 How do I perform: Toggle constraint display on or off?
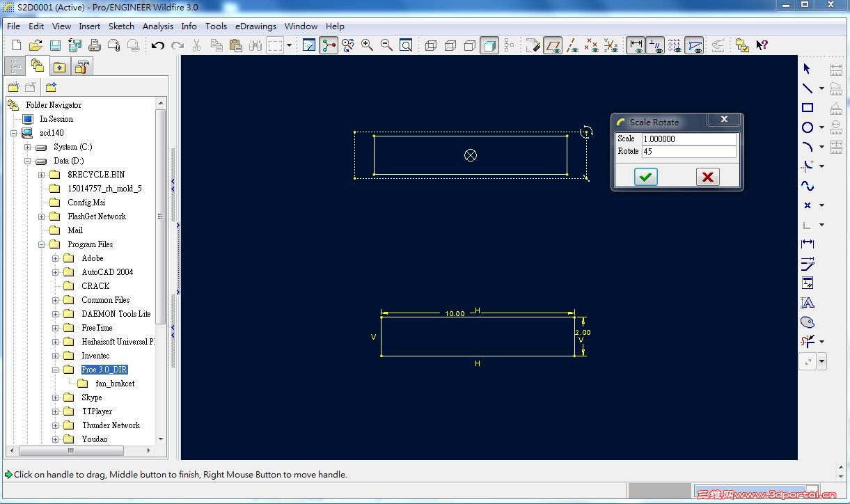coord(655,46)
